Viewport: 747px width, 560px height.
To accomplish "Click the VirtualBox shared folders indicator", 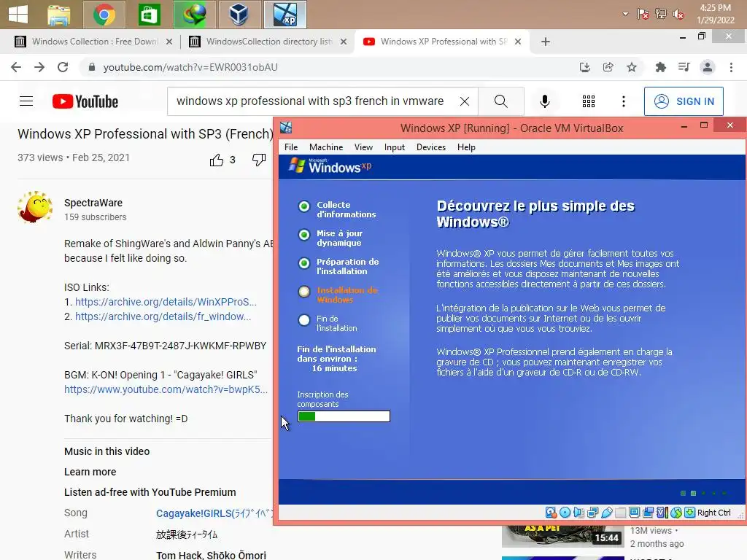I will (620, 513).
